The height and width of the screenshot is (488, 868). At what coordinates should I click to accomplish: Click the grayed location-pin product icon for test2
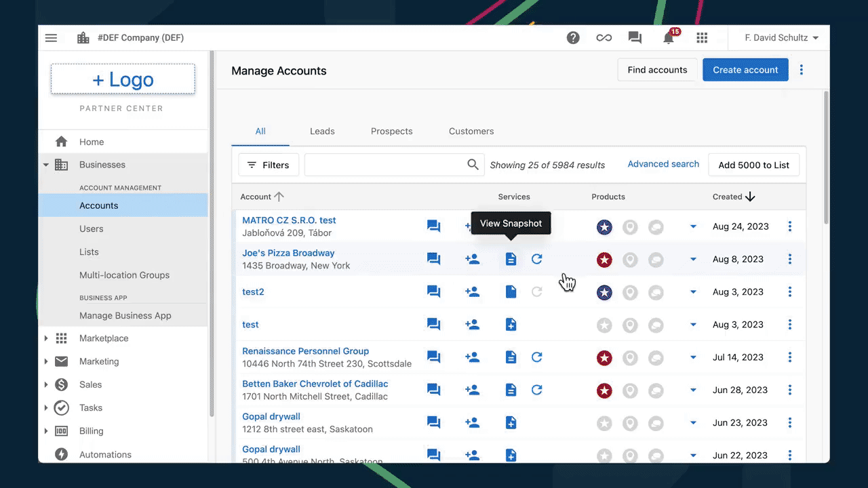(630, 292)
